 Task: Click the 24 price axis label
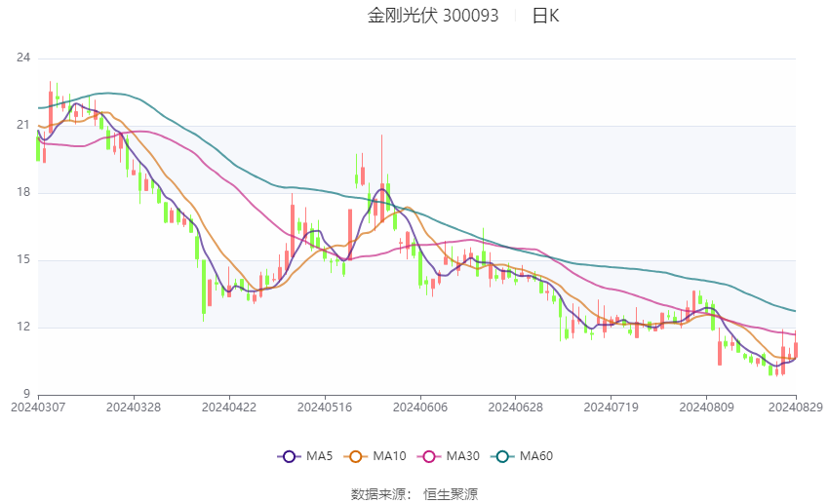pos(23,58)
